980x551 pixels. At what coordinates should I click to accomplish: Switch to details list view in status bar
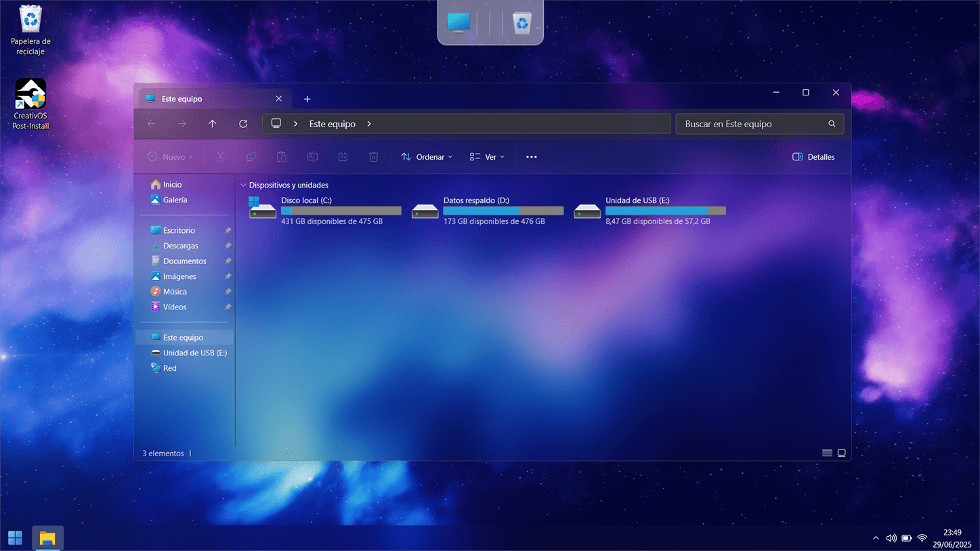click(x=827, y=453)
